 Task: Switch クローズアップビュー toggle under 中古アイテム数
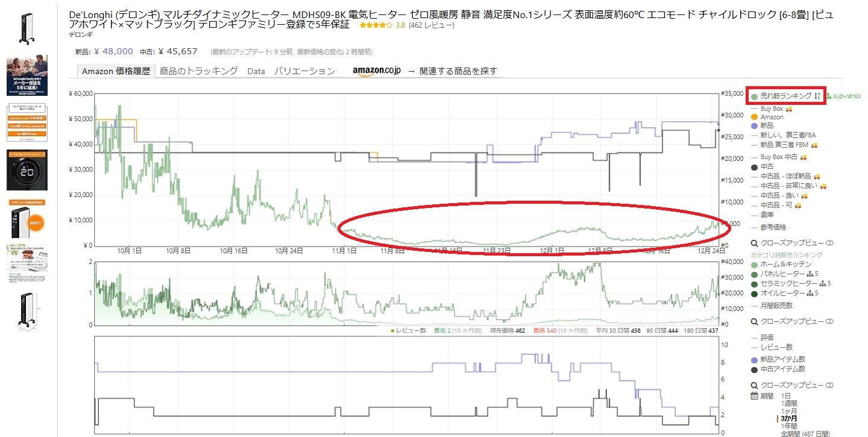(x=829, y=385)
